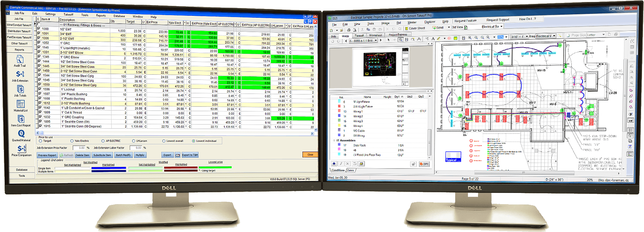Viewport: 644px width, 232px height.
Task: Click the Export to T&M button
Action: pos(190,155)
